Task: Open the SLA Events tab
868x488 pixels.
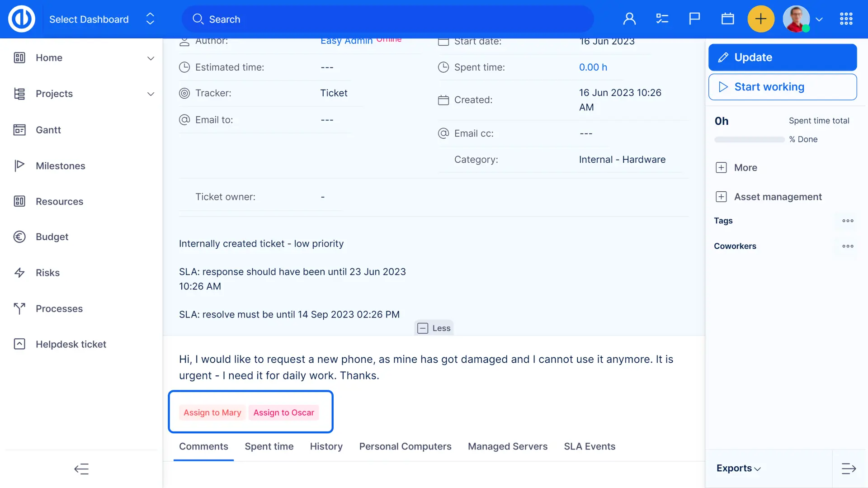Action: tap(589, 446)
